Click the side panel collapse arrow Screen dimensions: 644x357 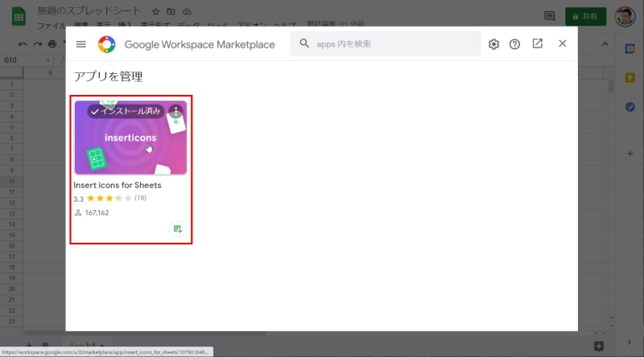[x=629, y=343]
